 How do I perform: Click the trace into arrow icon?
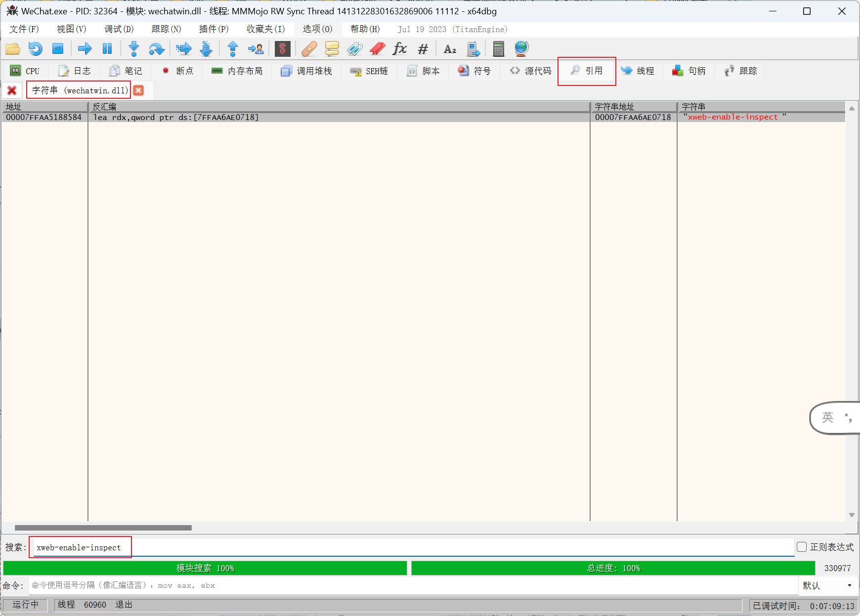(x=183, y=49)
